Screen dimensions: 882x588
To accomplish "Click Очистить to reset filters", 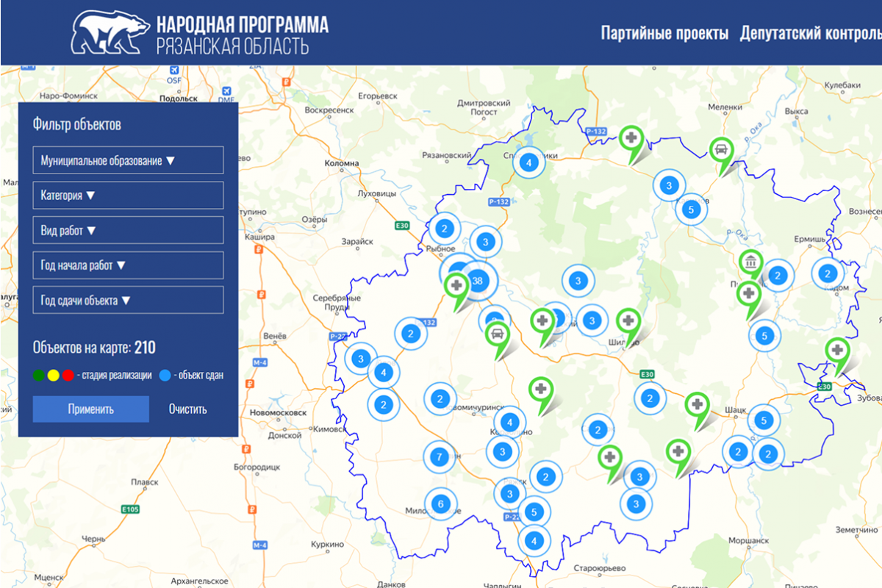I will point(187,409).
